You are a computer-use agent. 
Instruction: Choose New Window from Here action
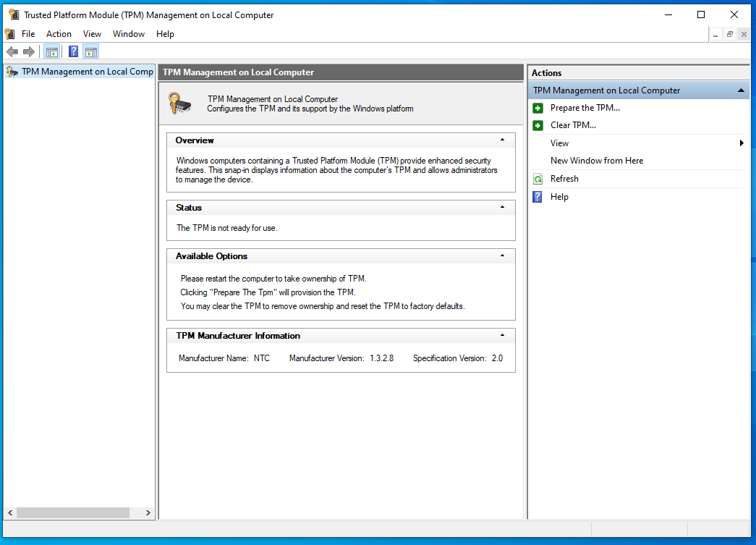coord(597,161)
